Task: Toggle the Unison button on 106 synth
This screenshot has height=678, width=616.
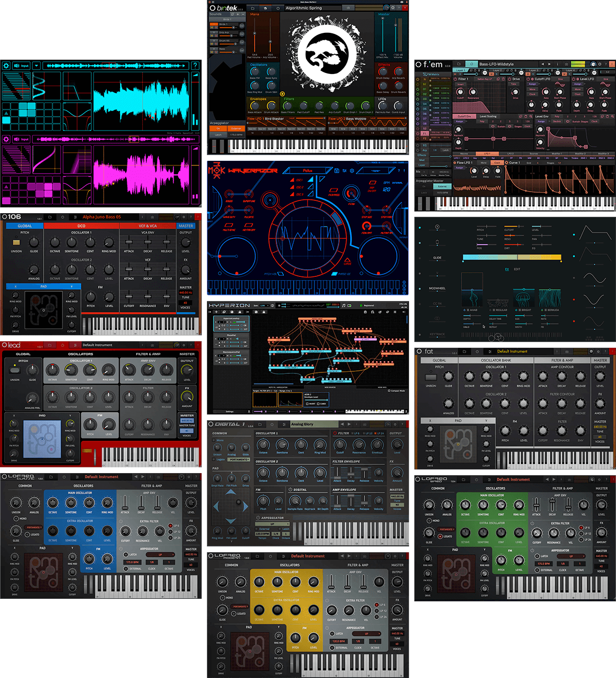Action: pyautogui.click(x=16, y=242)
